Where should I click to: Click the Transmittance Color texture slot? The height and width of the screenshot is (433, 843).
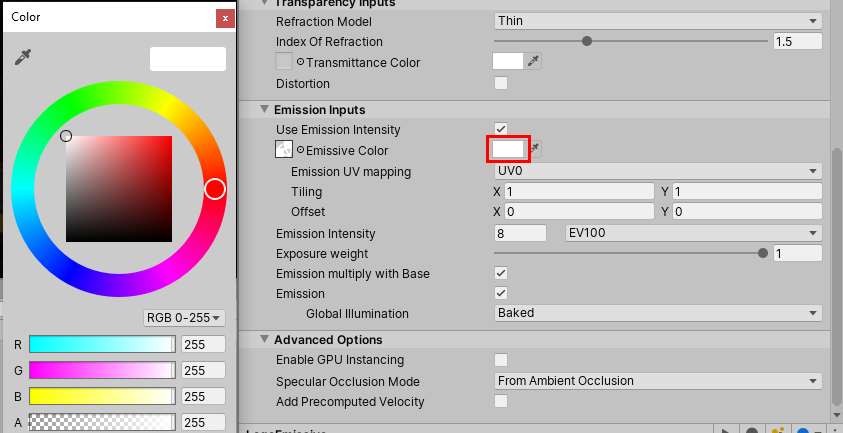pos(284,62)
